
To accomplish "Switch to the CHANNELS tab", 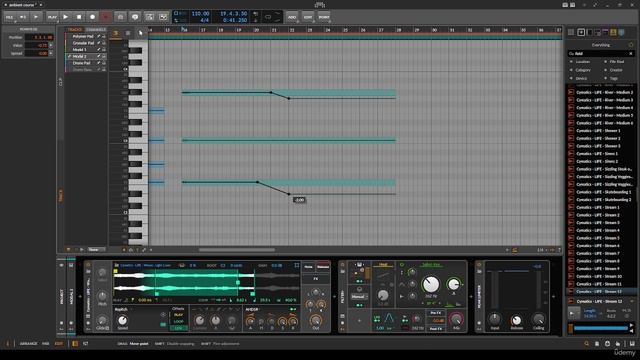I will coord(96,29).
